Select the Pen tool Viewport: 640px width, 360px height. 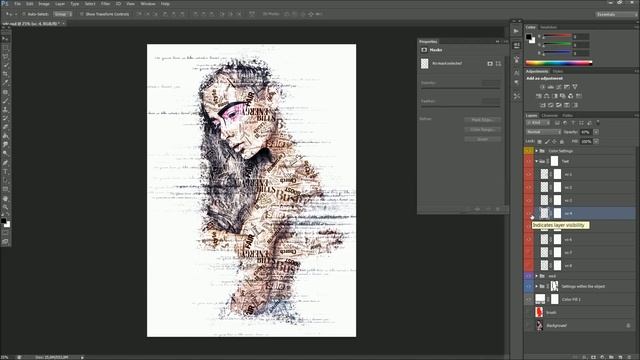pos(5,163)
